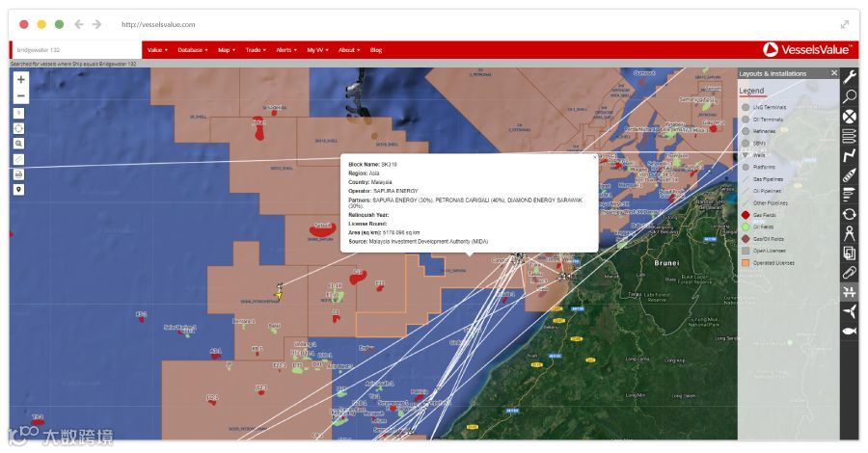Select the crossed-circle icon in right sidebar
868x453 pixels.
click(849, 117)
